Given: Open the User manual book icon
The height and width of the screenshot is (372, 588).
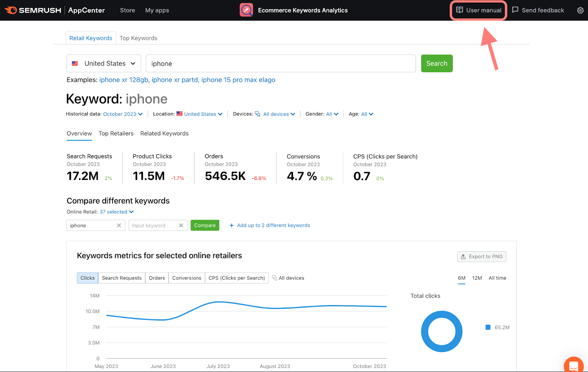Looking at the screenshot, I should click(x=459, y=10).
